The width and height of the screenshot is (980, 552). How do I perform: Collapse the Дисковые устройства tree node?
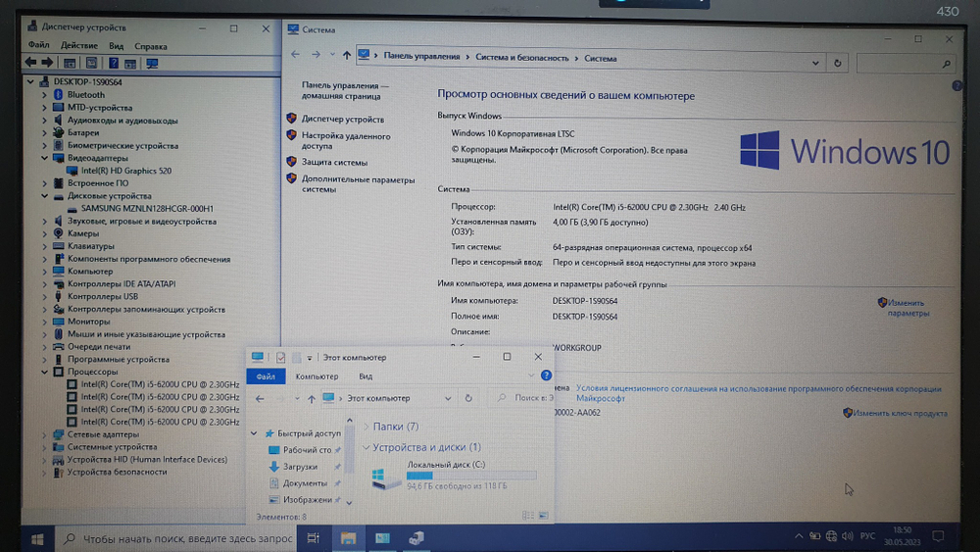point(44,196)
